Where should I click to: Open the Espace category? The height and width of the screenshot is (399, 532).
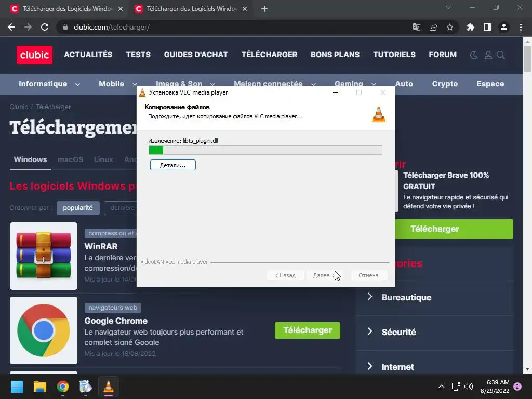pyautogui.click(x=490, y=84)
